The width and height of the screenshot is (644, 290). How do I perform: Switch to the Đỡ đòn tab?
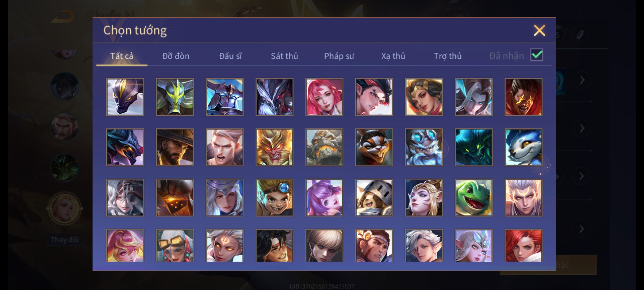click(176, 56)
